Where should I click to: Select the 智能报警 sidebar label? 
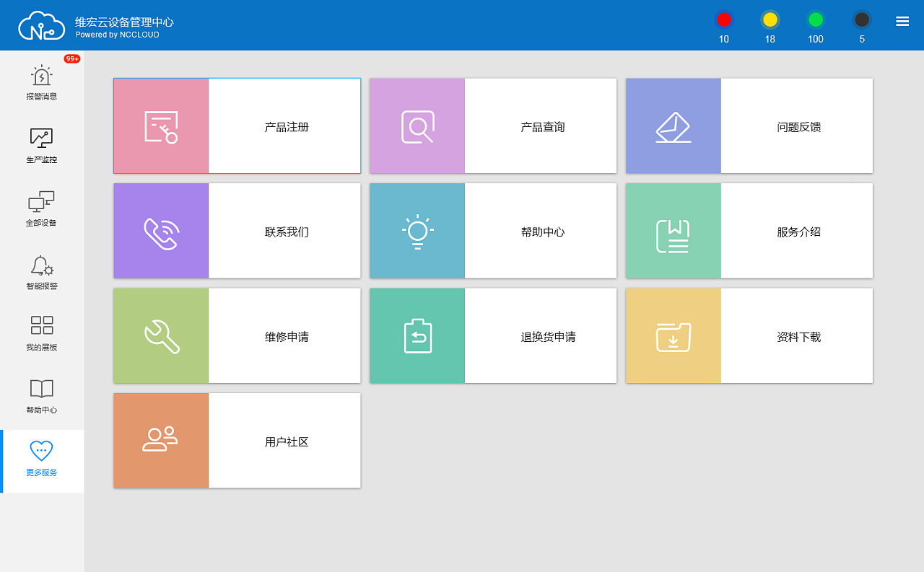point(42,286)
